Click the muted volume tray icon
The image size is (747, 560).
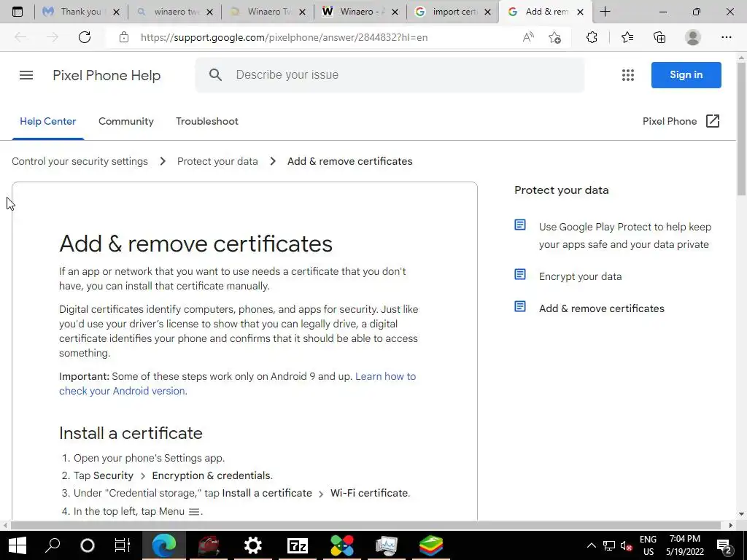click(x=626, y=545)
